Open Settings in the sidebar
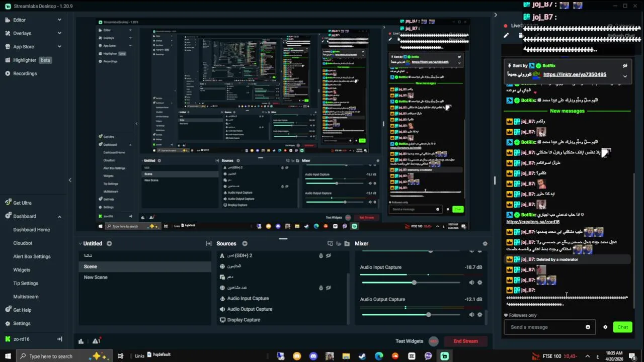This screenshot has height=362, width=644. click(22, 323)
